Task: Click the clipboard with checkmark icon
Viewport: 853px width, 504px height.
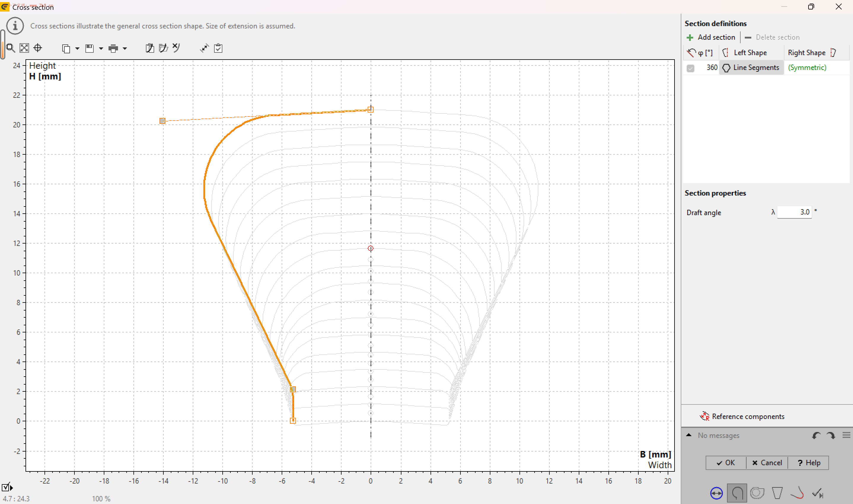Action: click(218, 48)
